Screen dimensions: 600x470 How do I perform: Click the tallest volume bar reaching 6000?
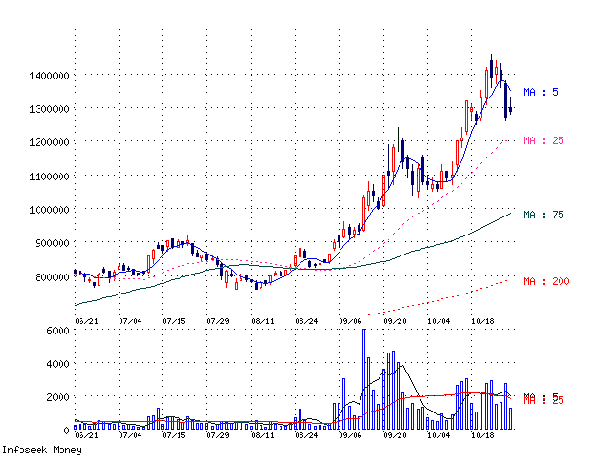pos(364,379)
